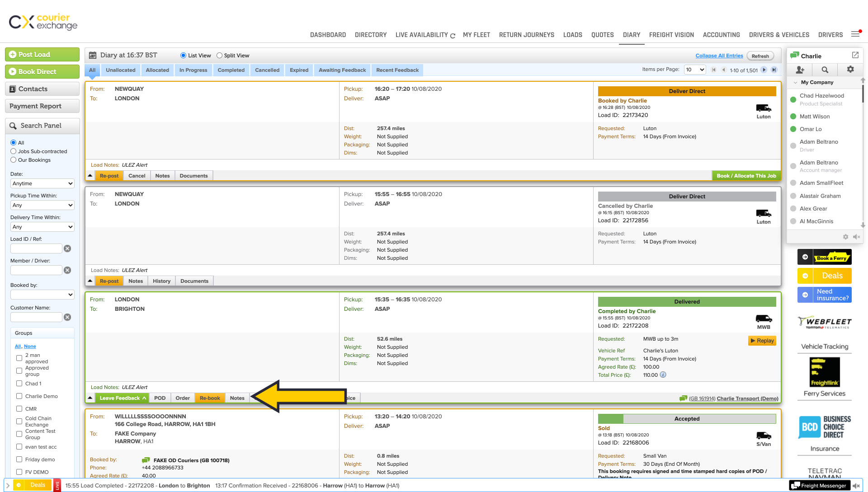
Task: Check the Charlie Demo group checkbox
Action: [x=19, y=396]
